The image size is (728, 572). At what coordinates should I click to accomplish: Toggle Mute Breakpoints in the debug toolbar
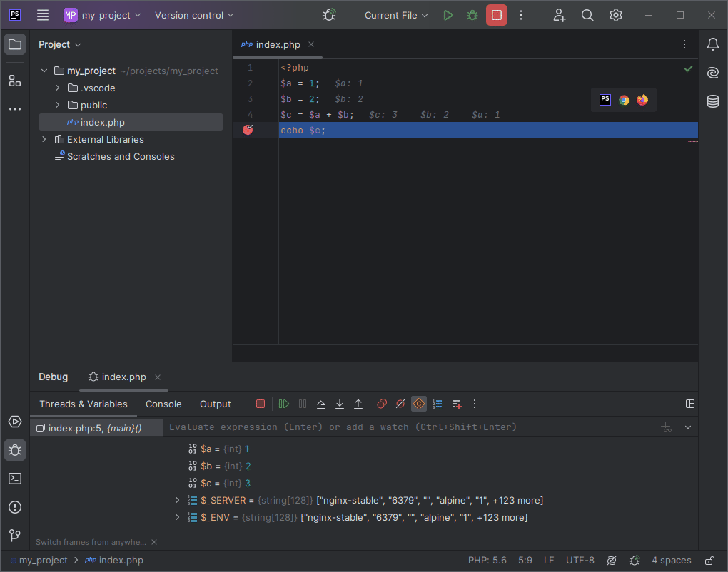(x=400, y=404)
